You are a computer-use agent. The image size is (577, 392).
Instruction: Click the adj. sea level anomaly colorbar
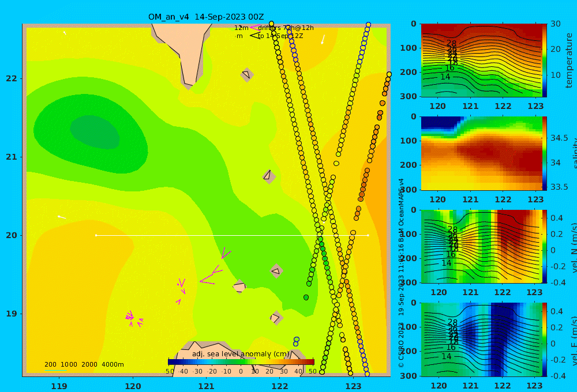click(x=241, y=362)
